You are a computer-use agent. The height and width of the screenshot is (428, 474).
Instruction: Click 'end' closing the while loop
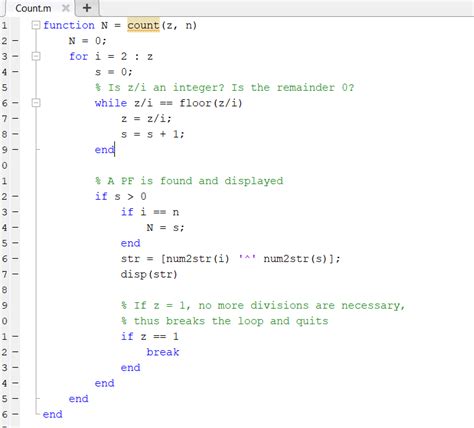105,150
